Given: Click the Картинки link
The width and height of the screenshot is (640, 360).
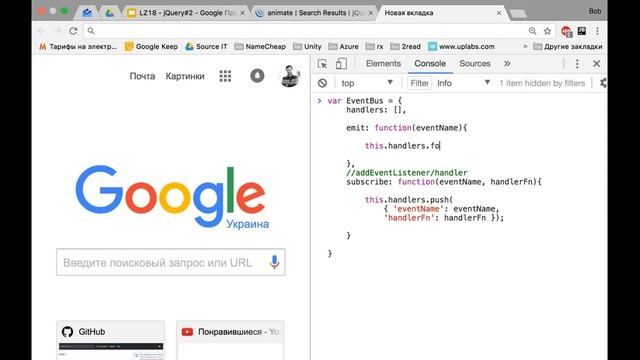Looking at the screenshot, I should (185, 76).
